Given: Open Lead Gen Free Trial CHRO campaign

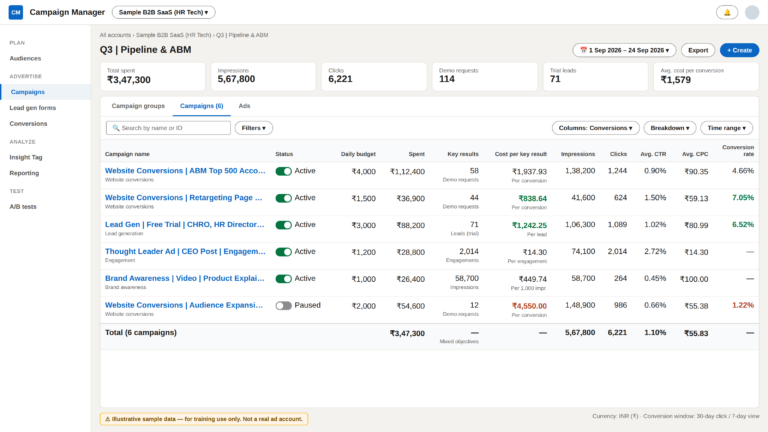Looking at the screenshot, I should (185, 224).
